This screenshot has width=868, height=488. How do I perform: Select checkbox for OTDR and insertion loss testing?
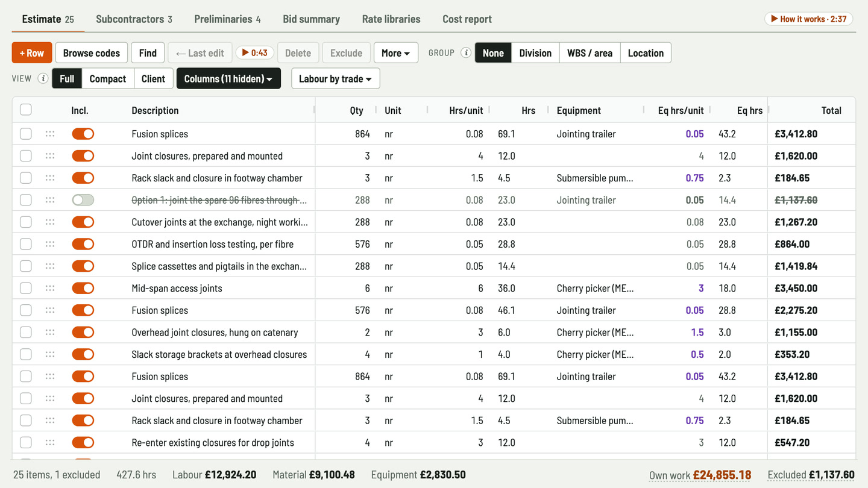[26, 244]
